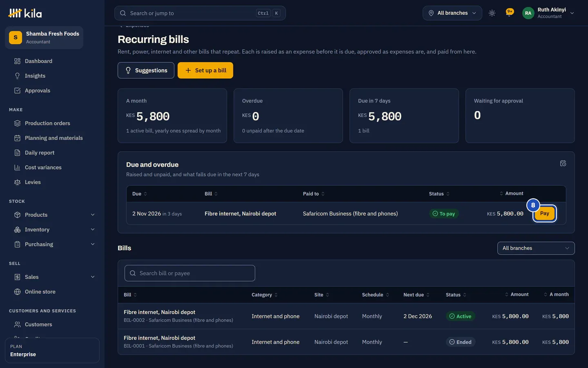Sort Due and overdue by Status
The width and height of the screenshot is (588, 368).
[439, 194]
